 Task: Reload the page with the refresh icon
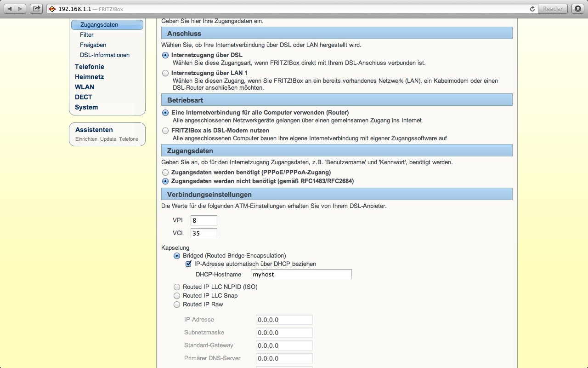(x=532, y=9)
